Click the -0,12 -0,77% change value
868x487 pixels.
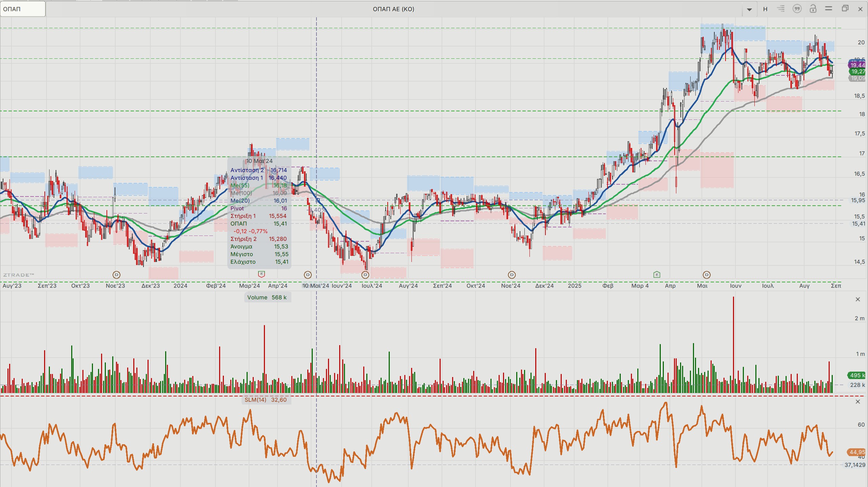[250, 231]
